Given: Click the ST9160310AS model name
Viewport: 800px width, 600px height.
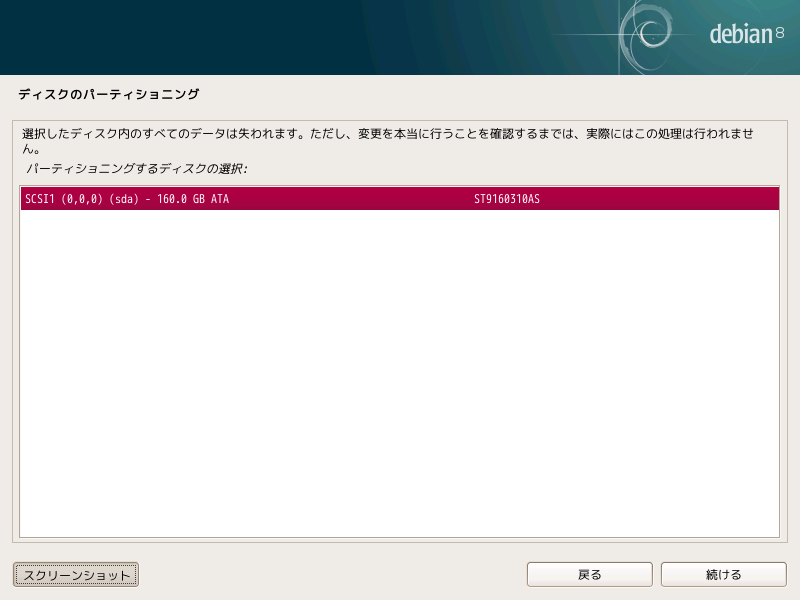Looking at the screenshot, I should pos(506,199).
